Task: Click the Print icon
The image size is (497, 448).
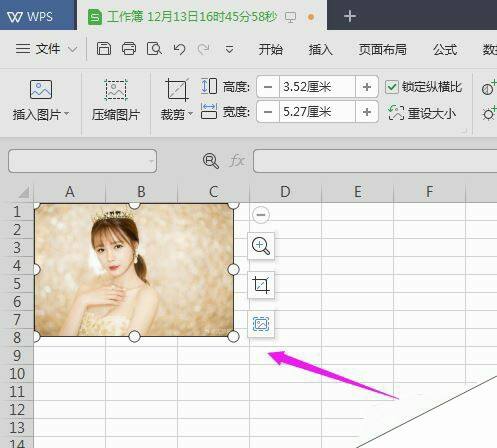Action: [129, 49]
